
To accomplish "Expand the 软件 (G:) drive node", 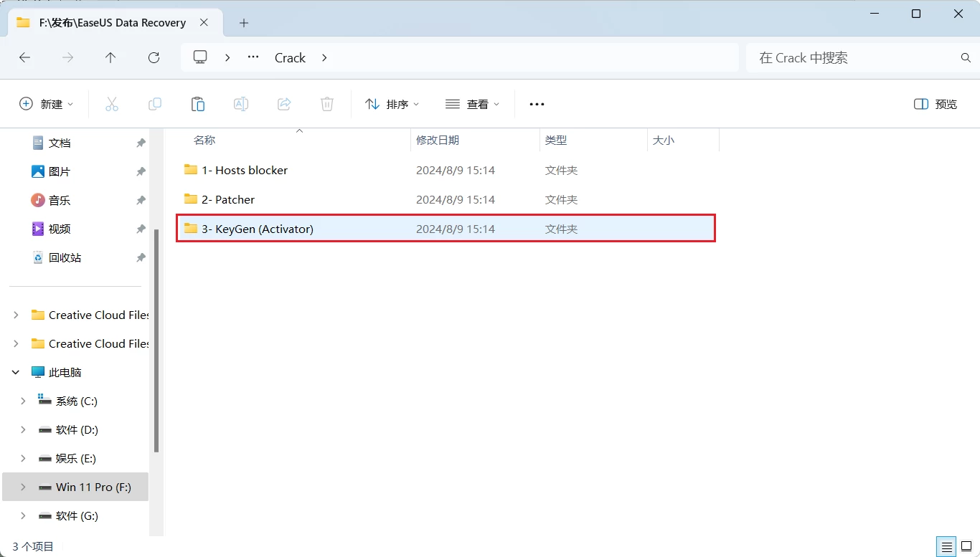I will 24,515.
